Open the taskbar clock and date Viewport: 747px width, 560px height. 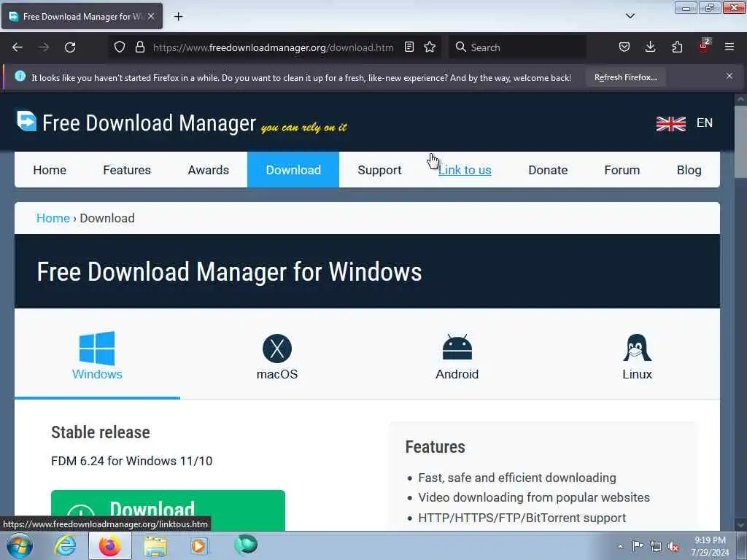point(710,546)
